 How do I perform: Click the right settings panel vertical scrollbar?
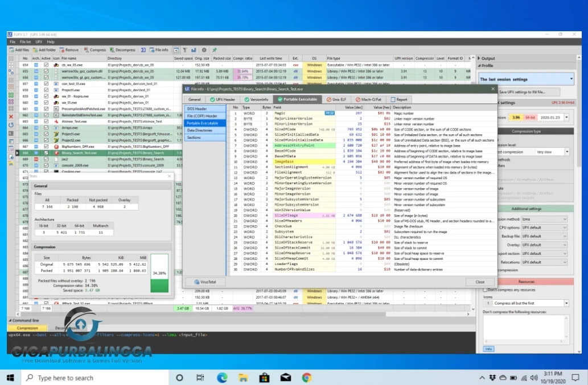pos(579,205)
